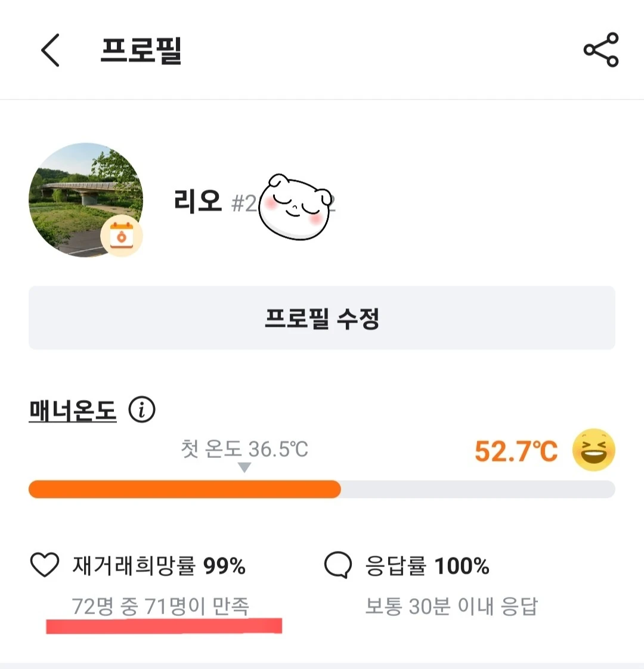Viewport: 644px width, 669px height.
Task: Click the 52.7℃ temperature value
Action: (516, 451)
